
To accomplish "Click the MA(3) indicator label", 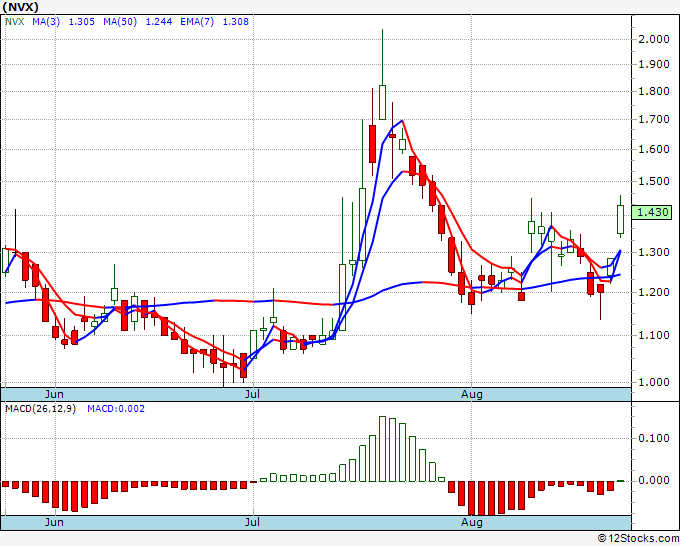I will pyautogui.click(x=46, y=22).
